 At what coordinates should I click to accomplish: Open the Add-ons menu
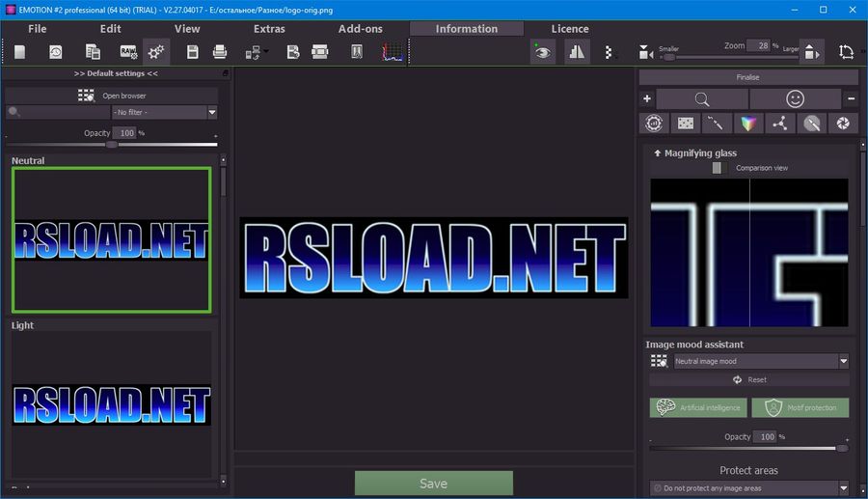point(361,29)
